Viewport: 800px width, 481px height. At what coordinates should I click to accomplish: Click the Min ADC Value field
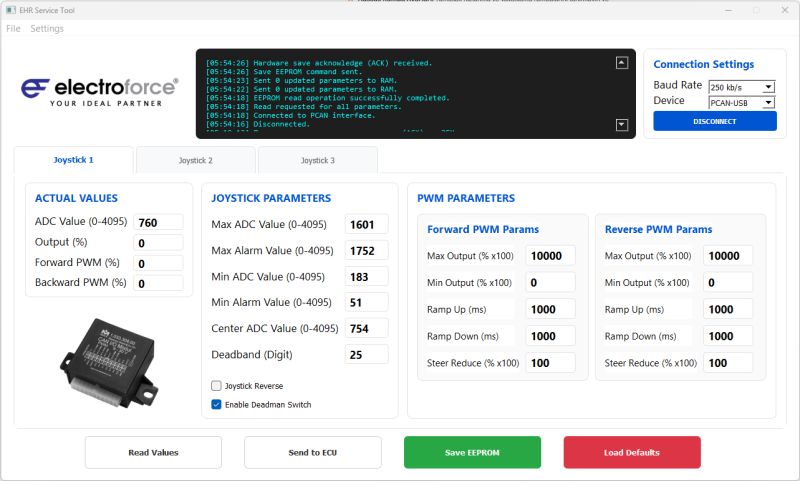366,276
